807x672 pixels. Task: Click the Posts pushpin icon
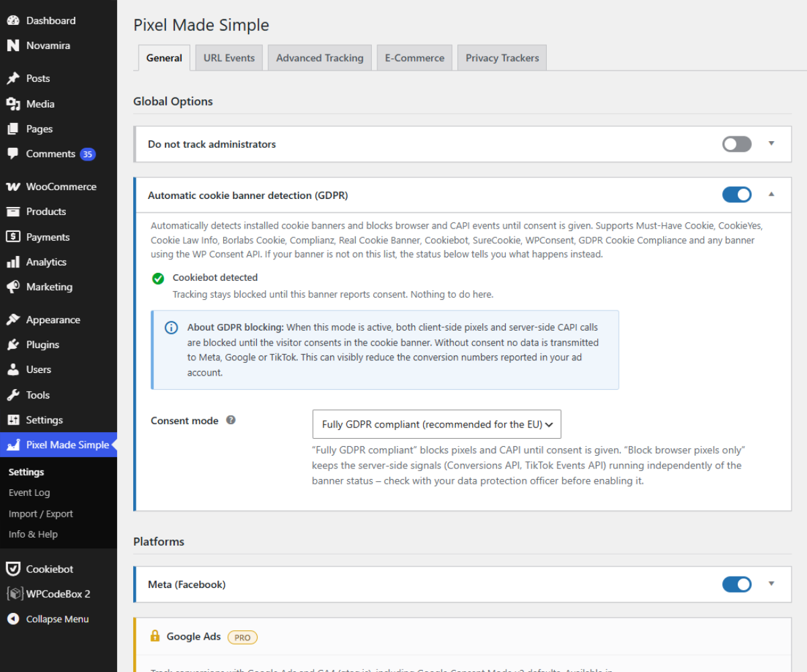click(13, 79)
